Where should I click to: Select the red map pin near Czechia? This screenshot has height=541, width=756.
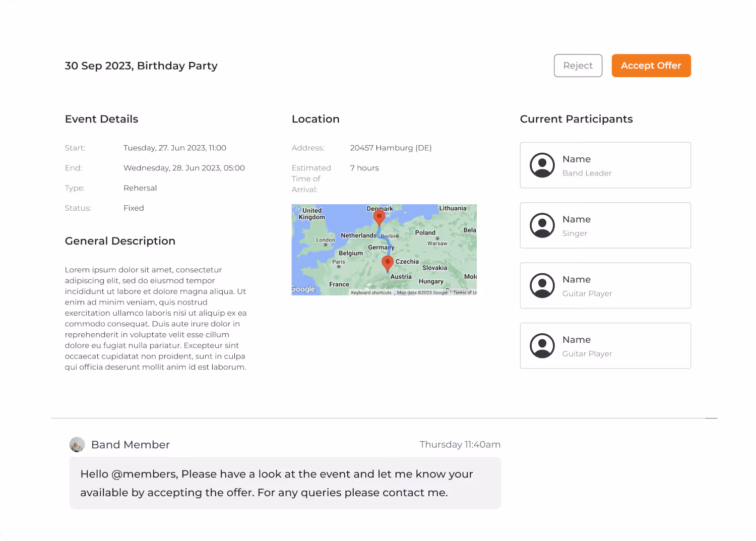click(387, 263)
